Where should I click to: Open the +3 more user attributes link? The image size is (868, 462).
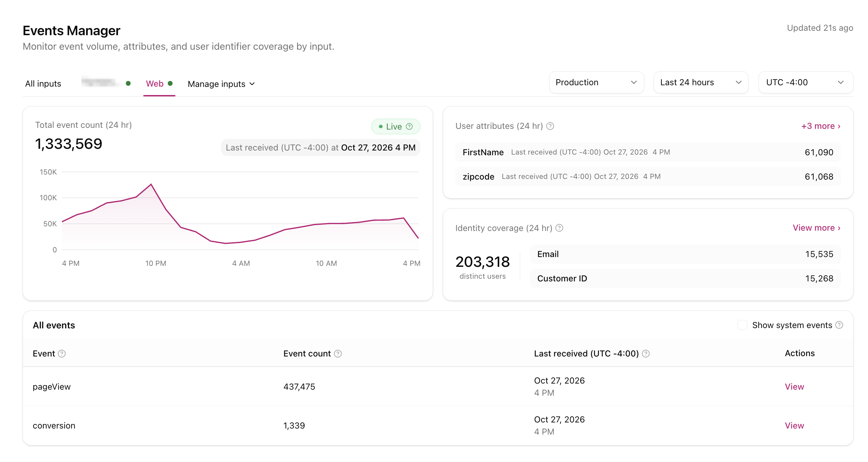tap(821, 126)
